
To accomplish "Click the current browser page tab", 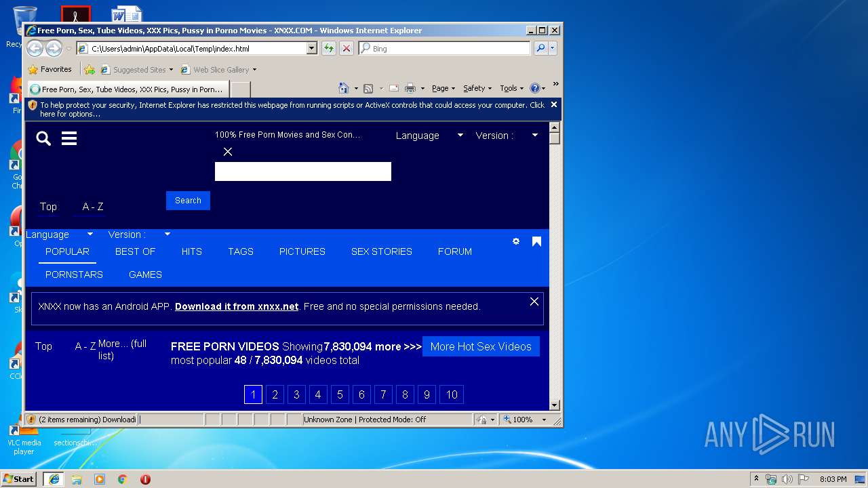I will 127,89.
